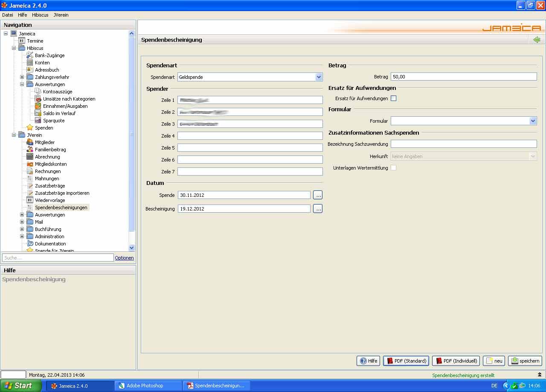Collapse the JVerein tree node
Image resolution: width=546 pixels, height=392 pixels.
(14, 135)
